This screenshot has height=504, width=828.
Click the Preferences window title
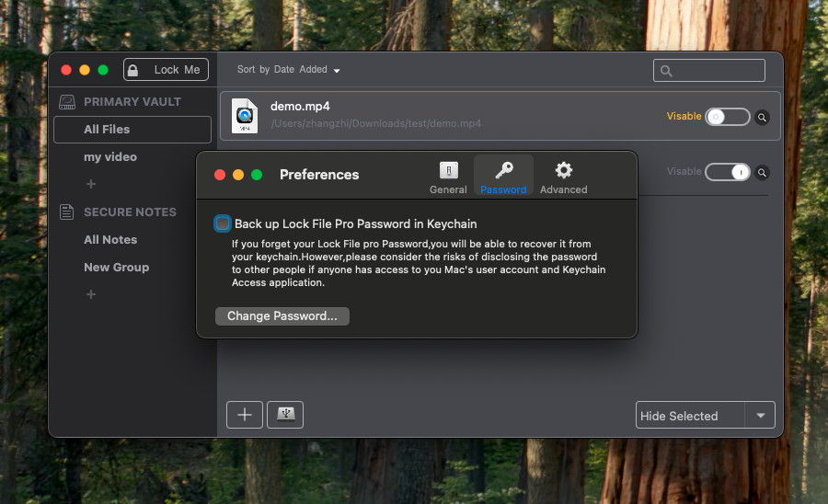319,175
